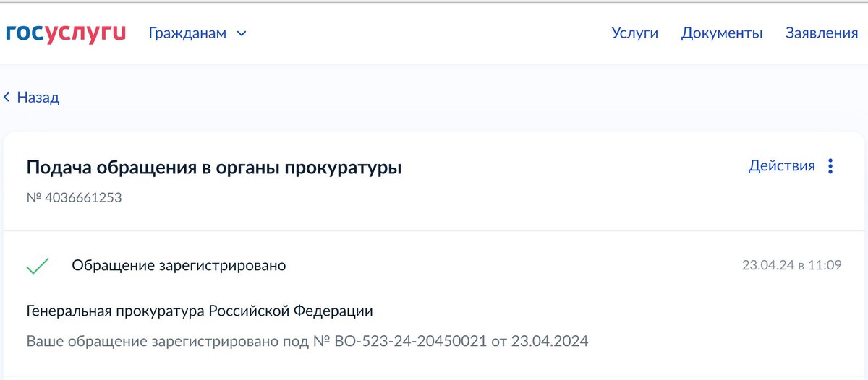Image resolution: width=868 pixels, height=380 pixels.
Task: Click the phrase Ваше обращение зарегистрировано под
Action: [x=167, y=341]
